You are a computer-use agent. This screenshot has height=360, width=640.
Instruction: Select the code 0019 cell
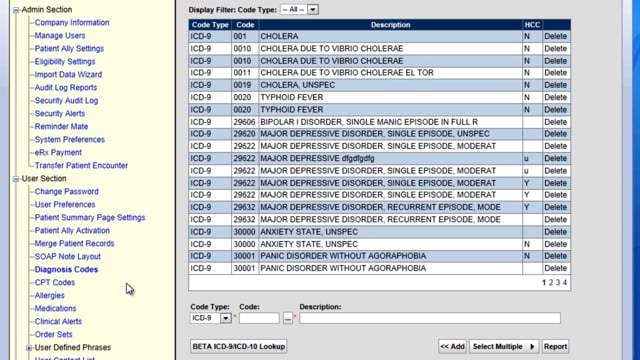(x=245, y=85)
